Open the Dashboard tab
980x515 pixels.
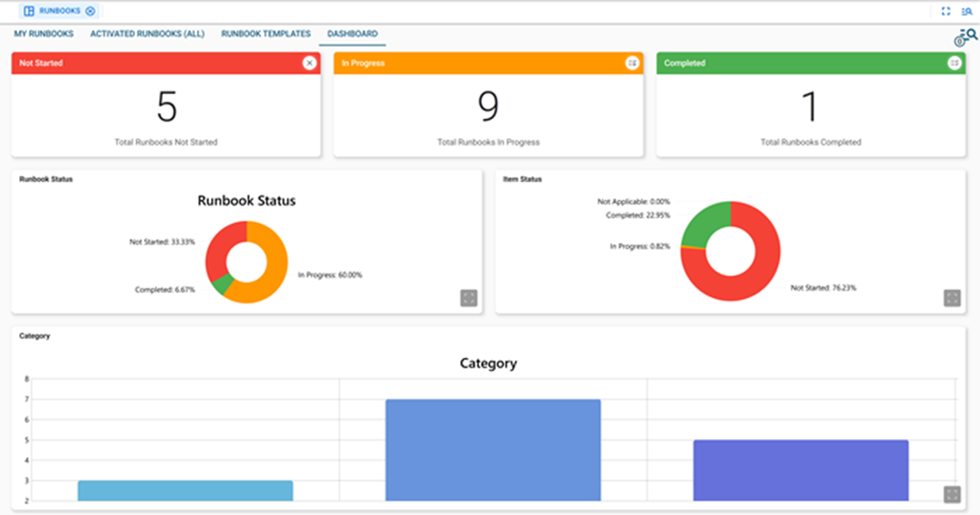tap(352, 33)
